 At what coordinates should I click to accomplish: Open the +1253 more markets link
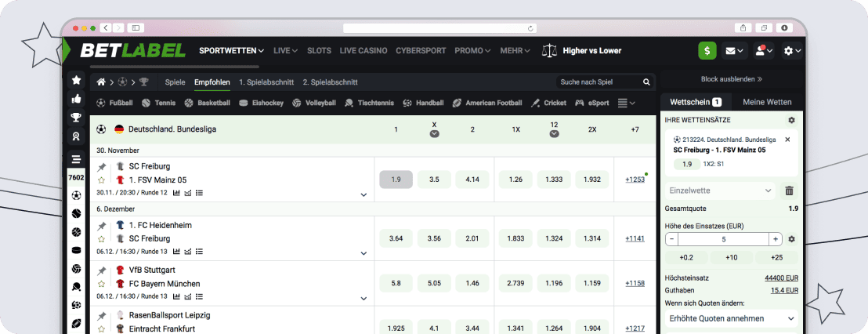pyautogui.click(x=635, y=180)
